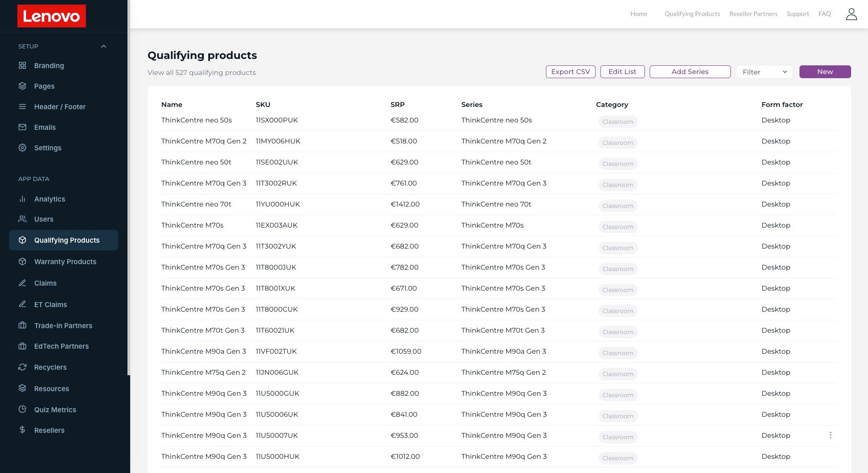
Task: Go to Reseller Partners in top nav
Action: [x=753, y=14]
